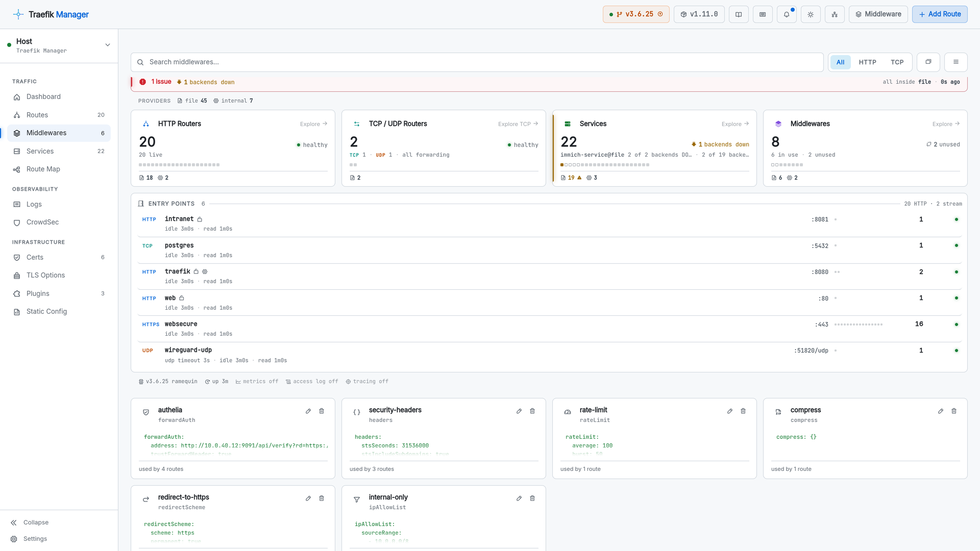Screen dimensions: 980x551
Task: Click the Add Route button
Action: click(x=940, y=14)
